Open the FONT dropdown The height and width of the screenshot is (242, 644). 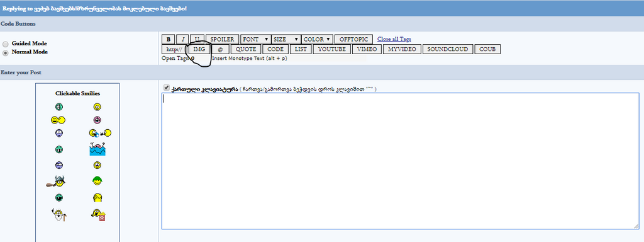pos(256,40)
